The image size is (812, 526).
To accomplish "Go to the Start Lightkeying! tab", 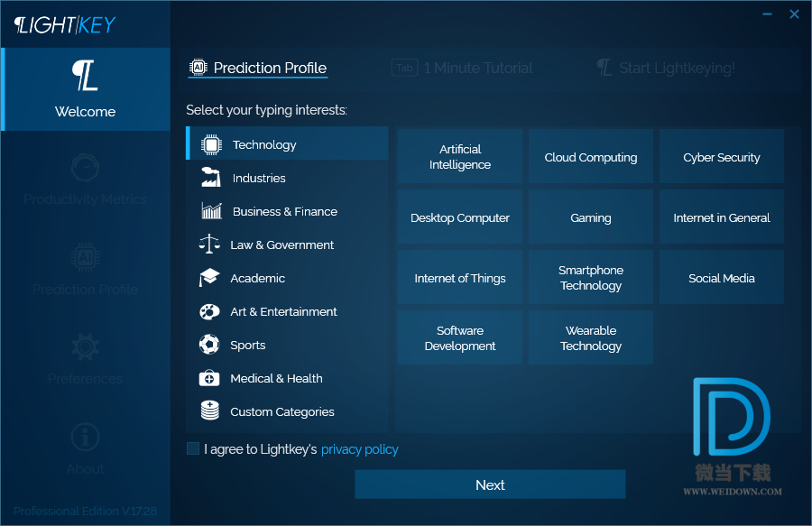I will point(666,68).
